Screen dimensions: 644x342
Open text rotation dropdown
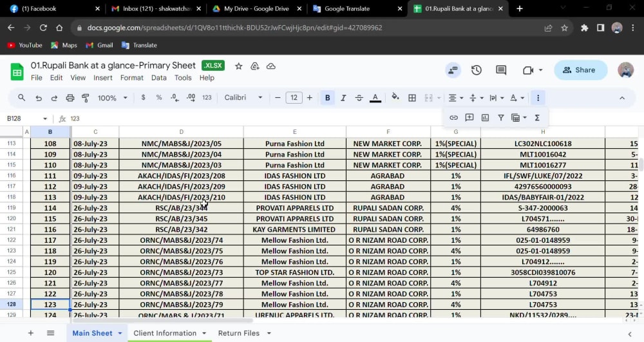pyautogui.click(x=516, y=98)
